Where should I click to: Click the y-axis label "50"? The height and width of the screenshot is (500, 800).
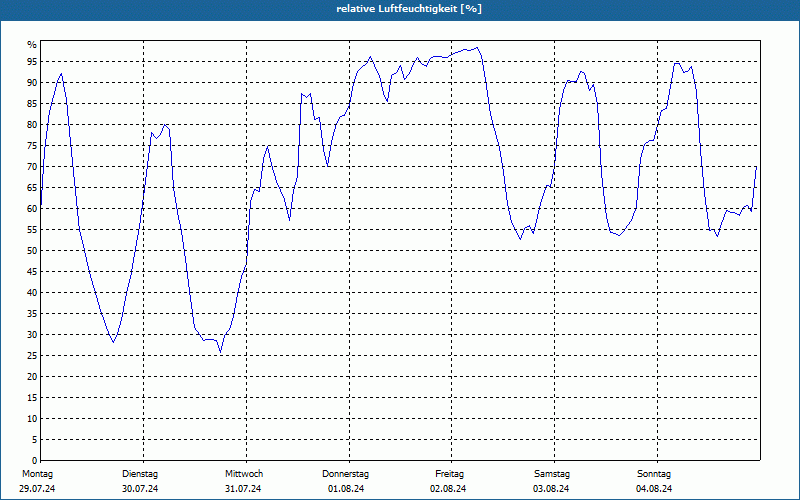coord(32,251)
